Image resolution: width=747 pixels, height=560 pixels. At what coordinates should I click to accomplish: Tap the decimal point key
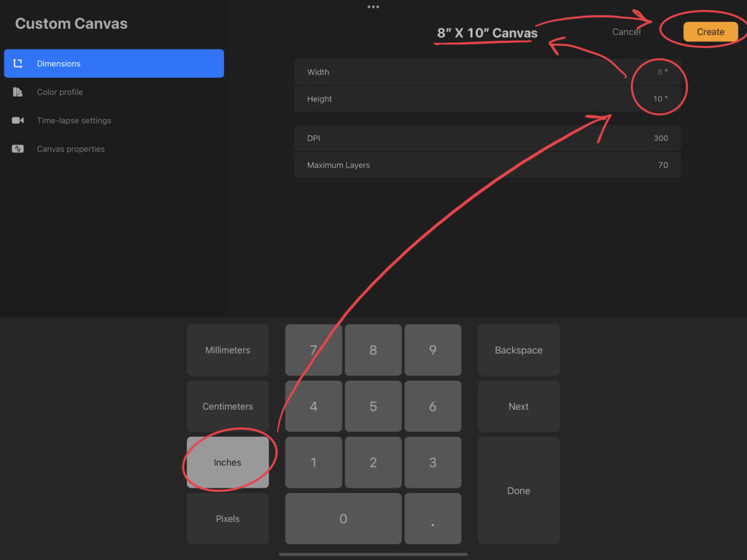tap(433, 518)
